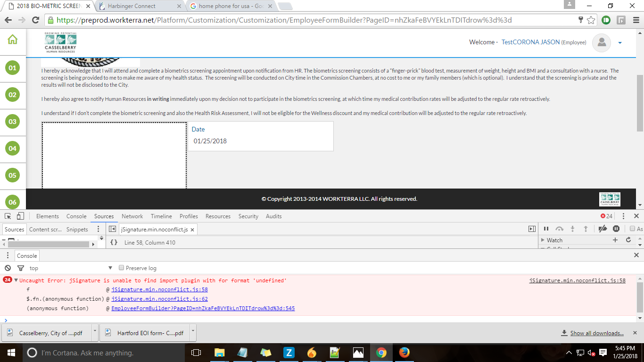Open the user profile dropdown arrow
The height and width of the screenshot is (362, 644).
click(x=620, y=42)
